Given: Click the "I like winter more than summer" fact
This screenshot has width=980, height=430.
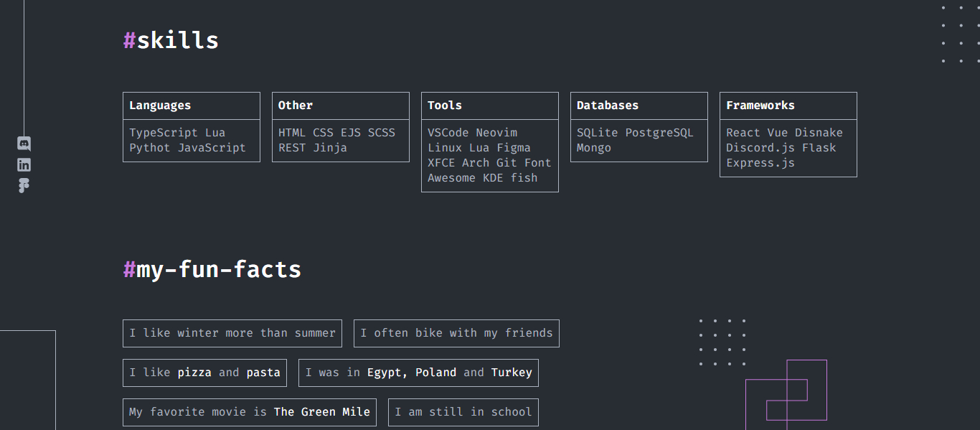Looking at the screenshot, I should click(x=232, y=333).
